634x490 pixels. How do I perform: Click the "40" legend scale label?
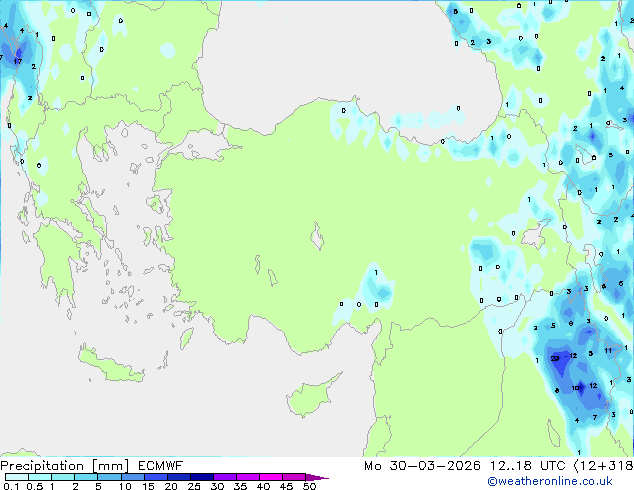(x=263, y=486)
